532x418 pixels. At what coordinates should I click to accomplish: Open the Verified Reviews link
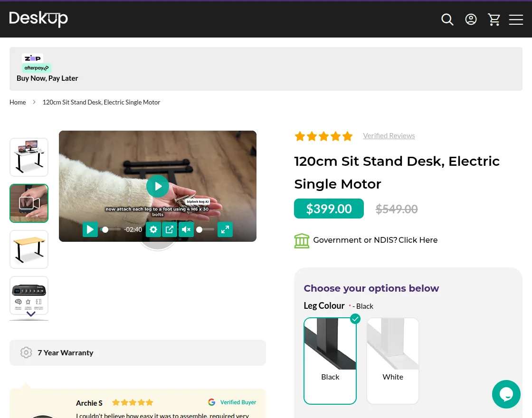[x=389, y=135]
